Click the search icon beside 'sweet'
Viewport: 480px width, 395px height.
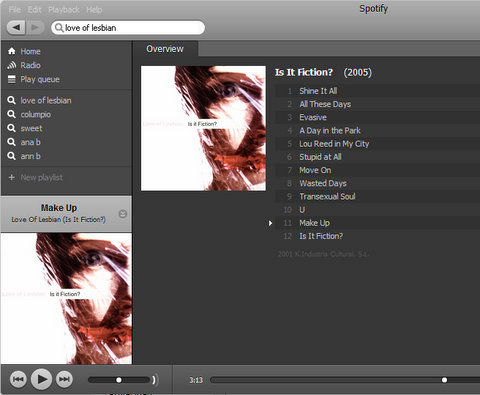click(11, 128)
